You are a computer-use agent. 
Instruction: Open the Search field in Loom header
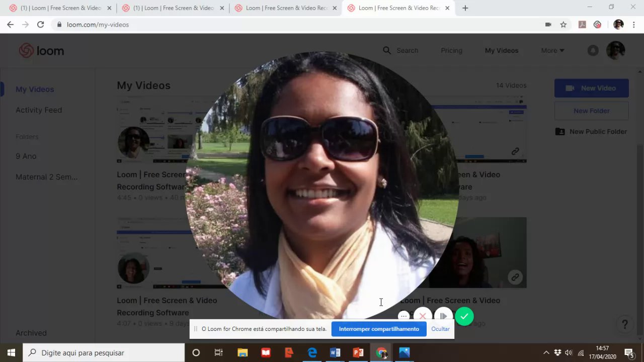click(400, 50)
